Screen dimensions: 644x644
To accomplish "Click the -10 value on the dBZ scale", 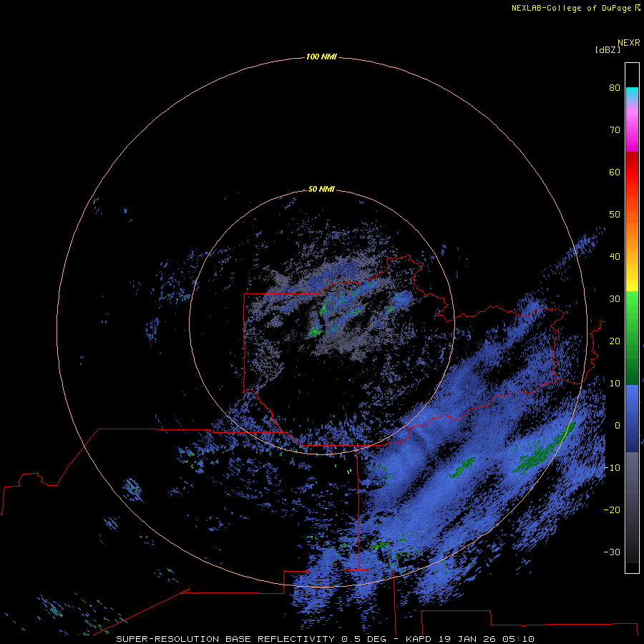I will pos(612,468).
